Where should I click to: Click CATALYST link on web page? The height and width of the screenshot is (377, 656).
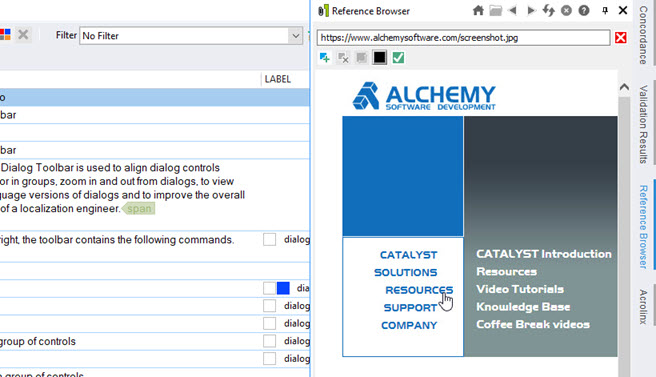pyautogui.click(x=409, y=255)
